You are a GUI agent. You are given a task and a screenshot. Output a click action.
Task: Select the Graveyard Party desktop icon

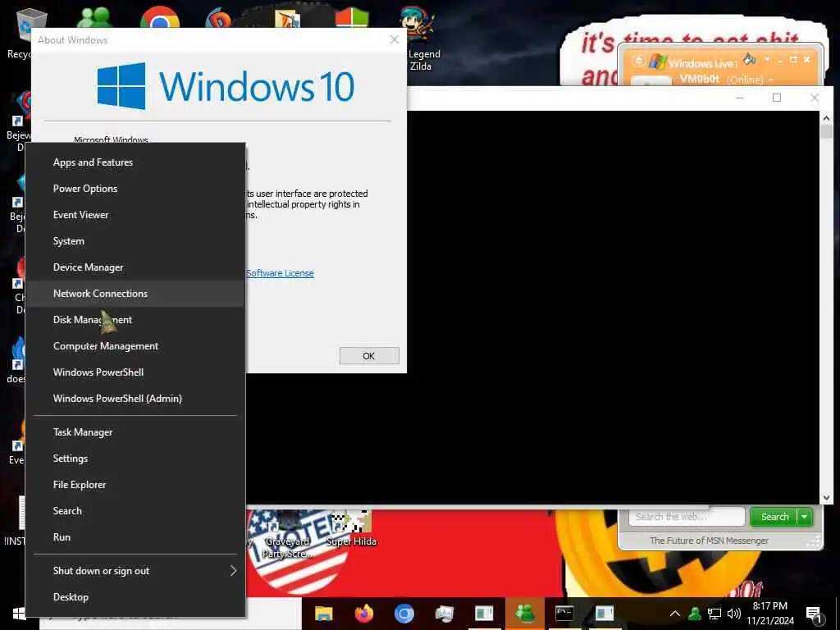287,534
